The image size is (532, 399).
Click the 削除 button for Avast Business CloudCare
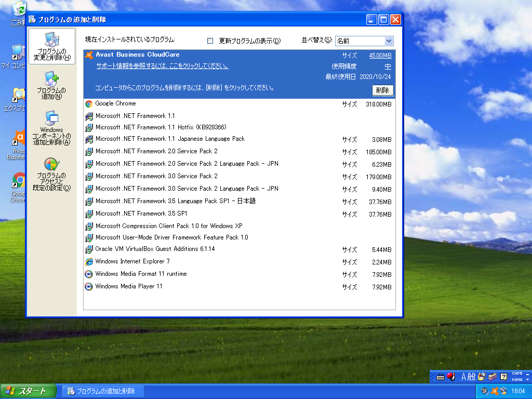click(383, 90)
